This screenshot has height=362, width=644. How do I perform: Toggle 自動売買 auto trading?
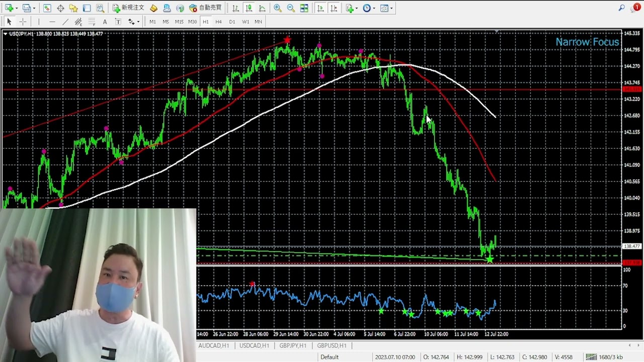[205, 8]
